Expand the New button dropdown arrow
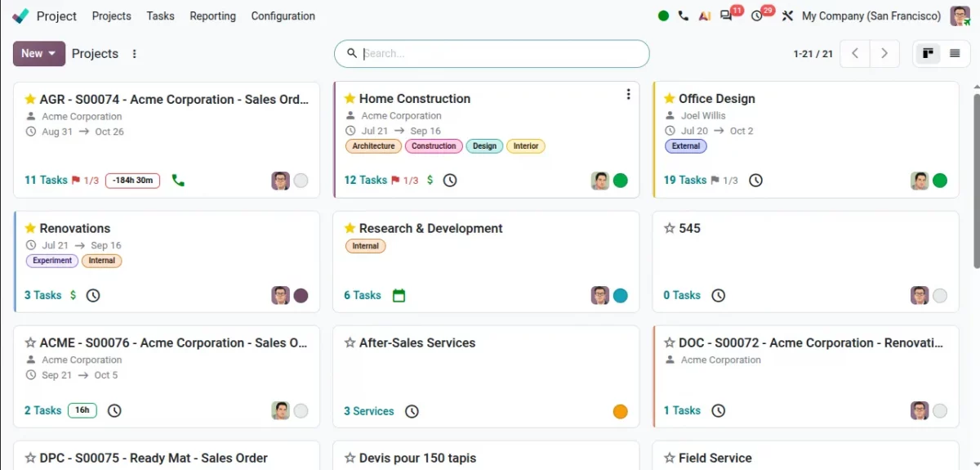The width and height of the screenshot is (980, 470). point(52,53)
